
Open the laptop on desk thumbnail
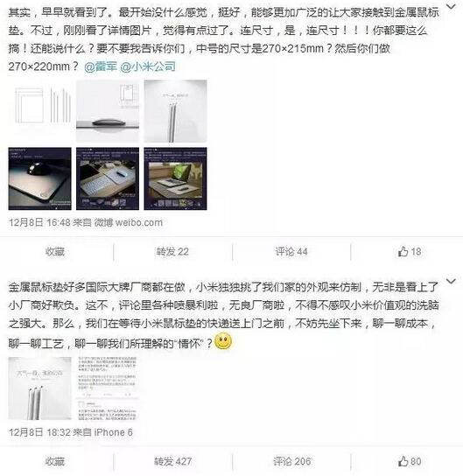pos(175,178)
